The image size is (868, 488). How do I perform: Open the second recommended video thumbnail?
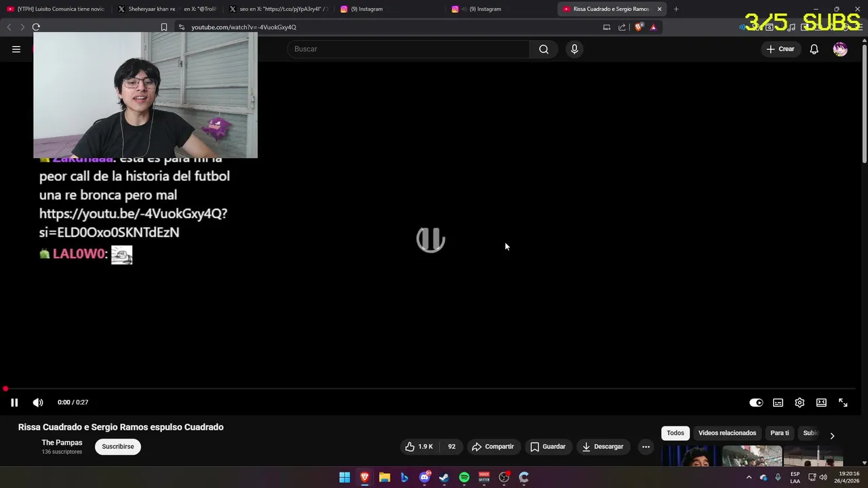[752, 456]
